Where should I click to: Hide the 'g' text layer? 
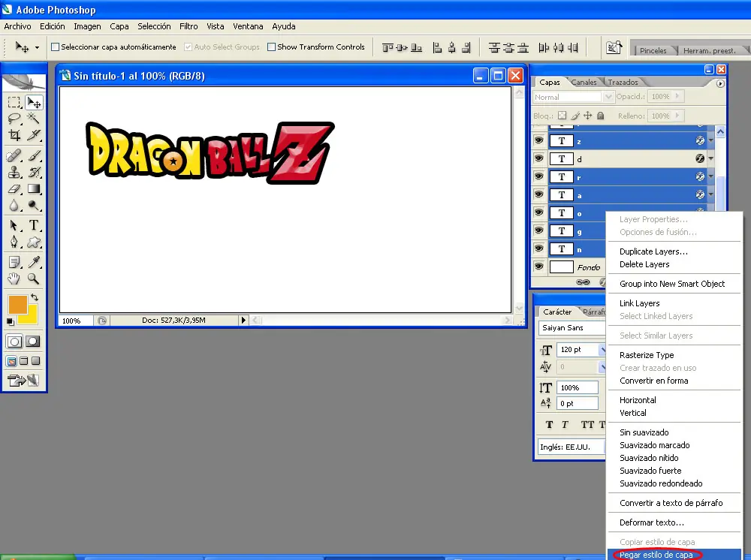538,230
